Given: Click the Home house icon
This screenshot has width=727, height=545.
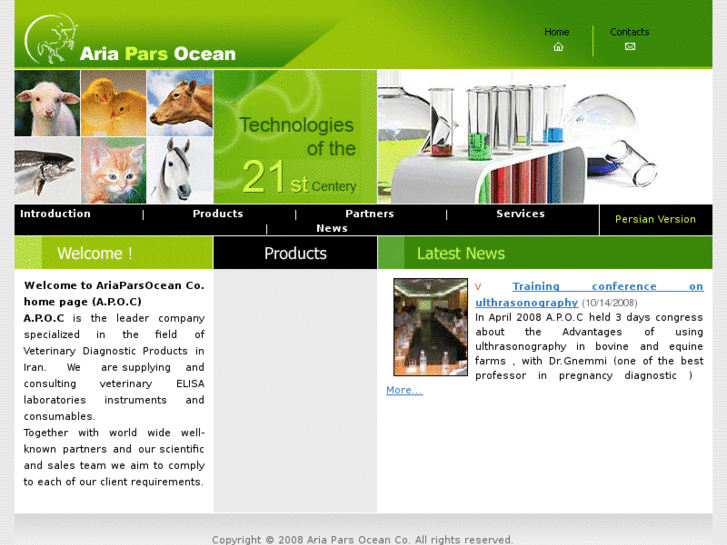Looking at the screenshot, I should pos(558,46).
